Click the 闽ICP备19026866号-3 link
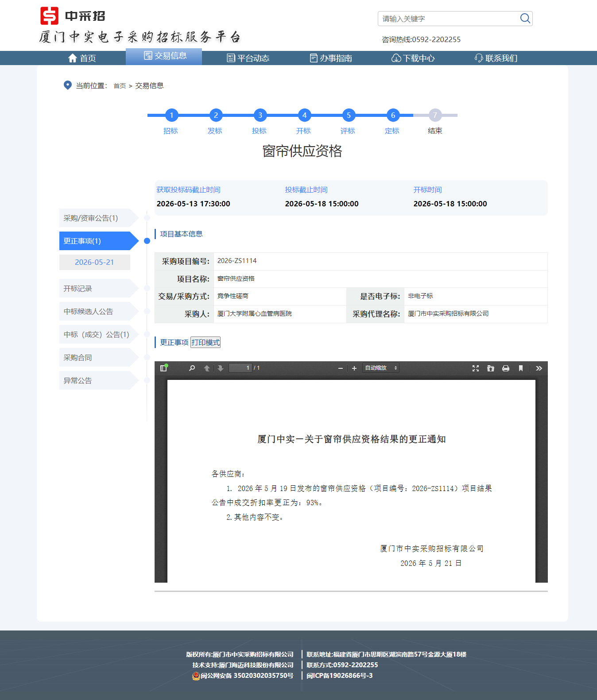Screen dimensions: 597x700 coord(340,676)
